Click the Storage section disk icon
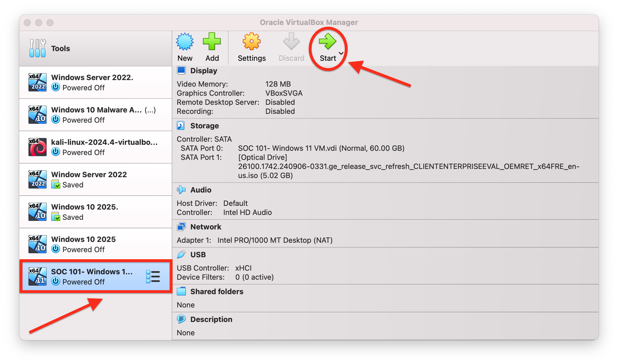This screenshot has height=364, width=618. [x=181, y=125]
